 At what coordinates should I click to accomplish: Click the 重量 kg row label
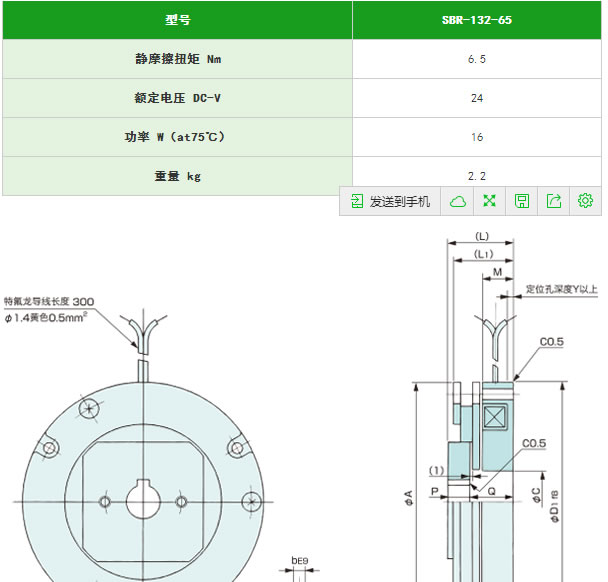[178, 176]
